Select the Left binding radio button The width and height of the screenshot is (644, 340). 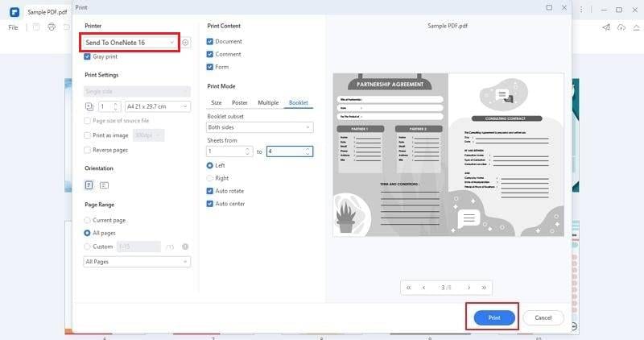[210, 165]
